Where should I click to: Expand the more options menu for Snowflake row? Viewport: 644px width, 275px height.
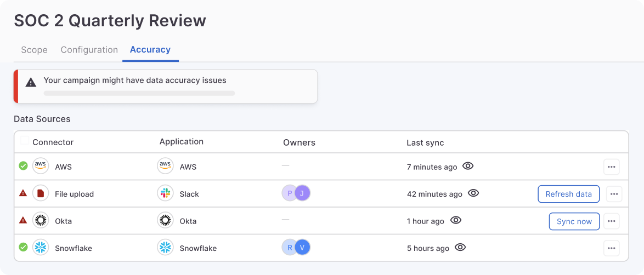pos(612,248)
